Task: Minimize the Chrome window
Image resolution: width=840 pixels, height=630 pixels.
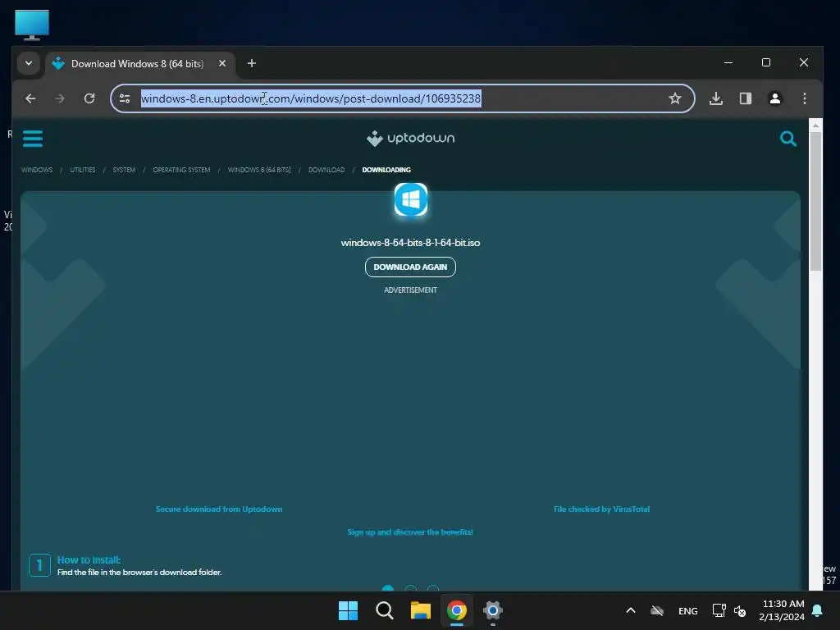Action: [x=728, y=62]
